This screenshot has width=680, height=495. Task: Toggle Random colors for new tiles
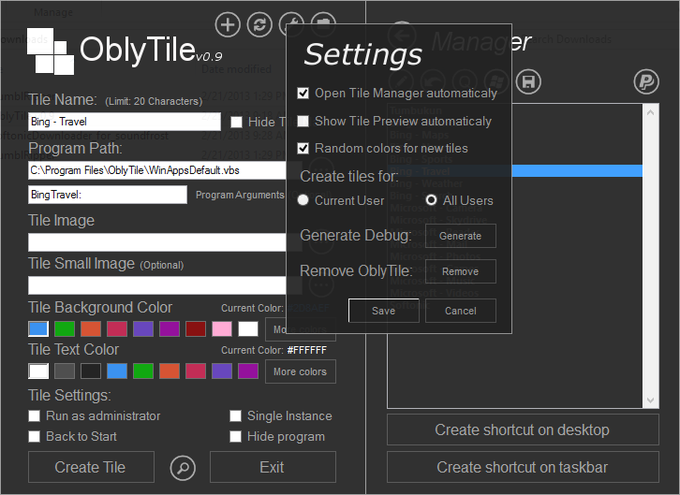(x=303, y=148)
